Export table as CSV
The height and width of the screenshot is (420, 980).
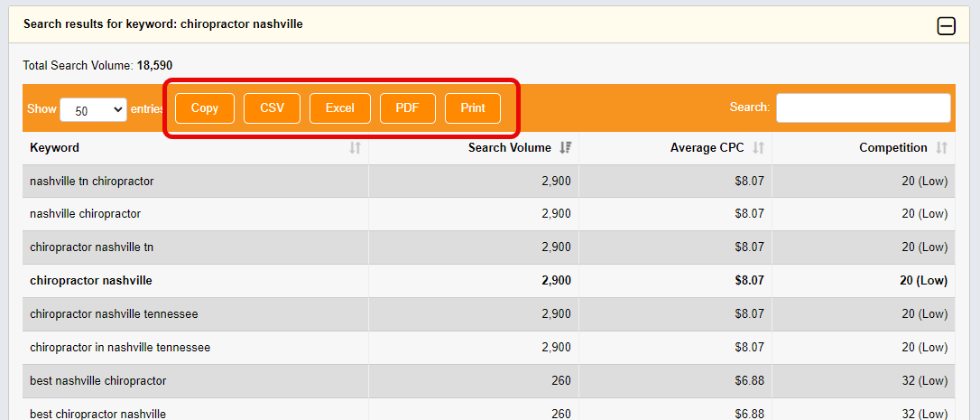(x=272, y=108)
